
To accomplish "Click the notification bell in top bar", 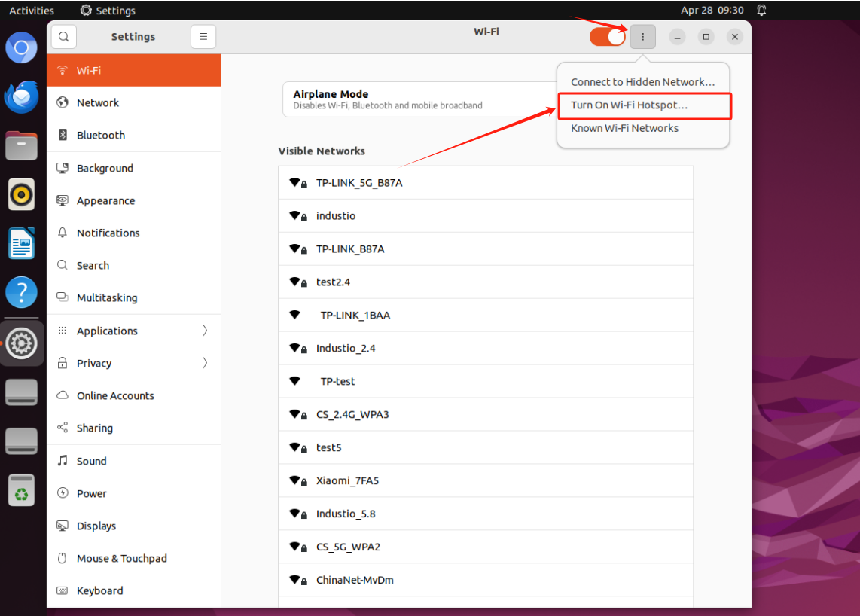I will (x=761, y=11).
